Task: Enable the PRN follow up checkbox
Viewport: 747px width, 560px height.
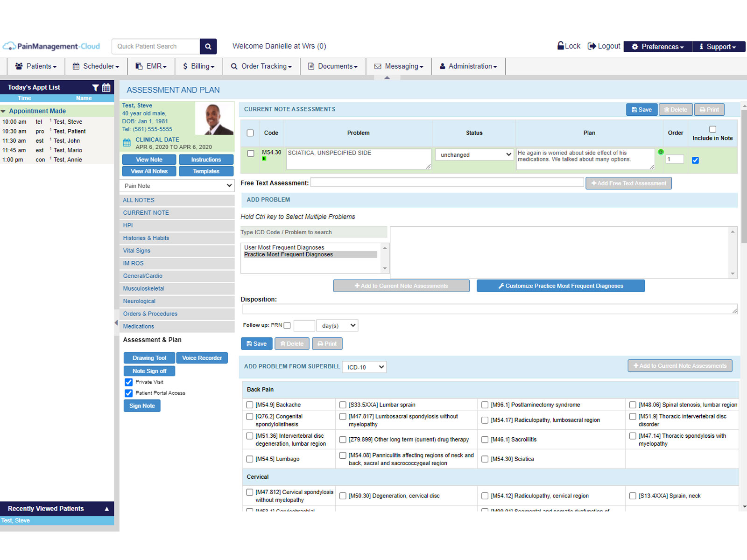Action: (287, 326)
